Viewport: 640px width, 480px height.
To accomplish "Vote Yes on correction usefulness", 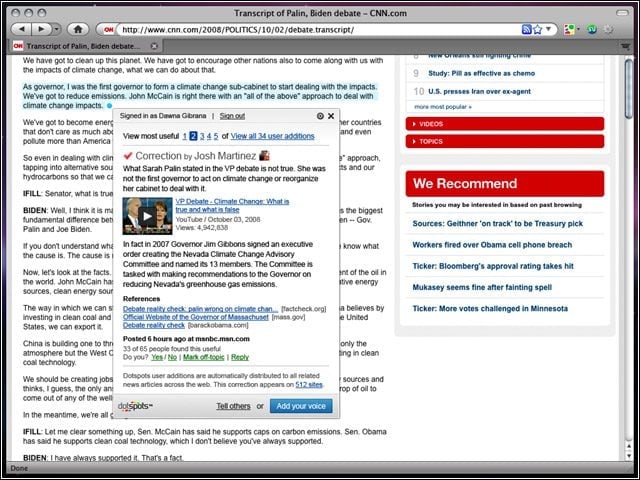I will 157,357.
